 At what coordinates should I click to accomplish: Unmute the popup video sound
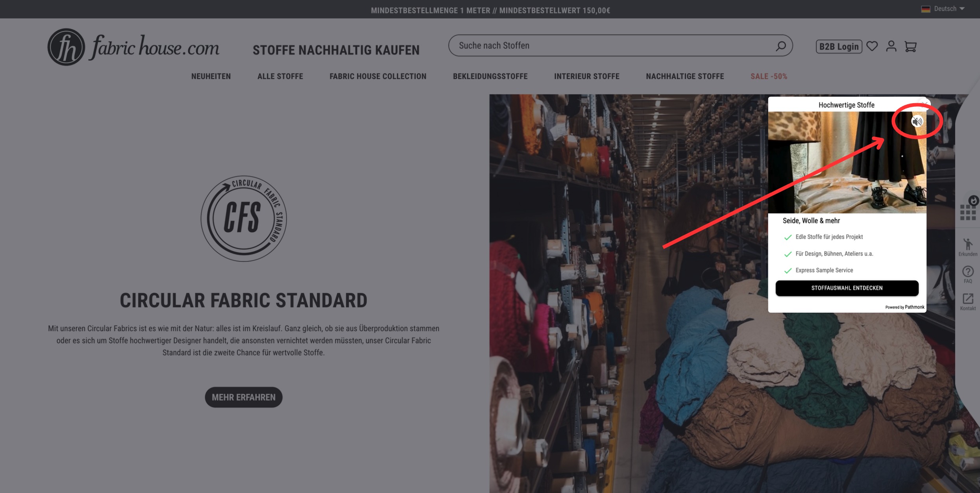917,121
